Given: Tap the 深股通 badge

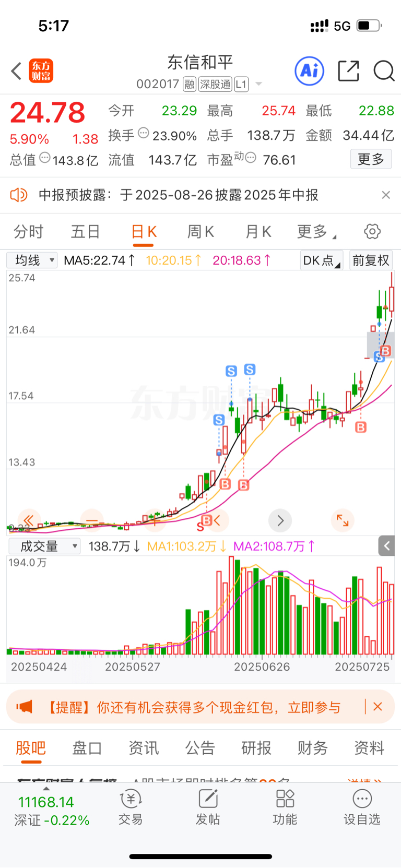Looking at the screenshot, I should 215,84.
